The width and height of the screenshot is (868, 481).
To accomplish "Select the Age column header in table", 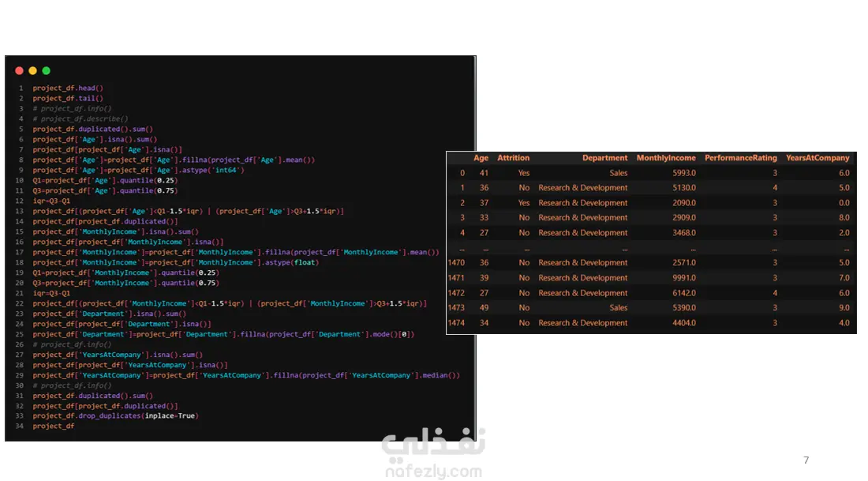I will pos(481,158).
